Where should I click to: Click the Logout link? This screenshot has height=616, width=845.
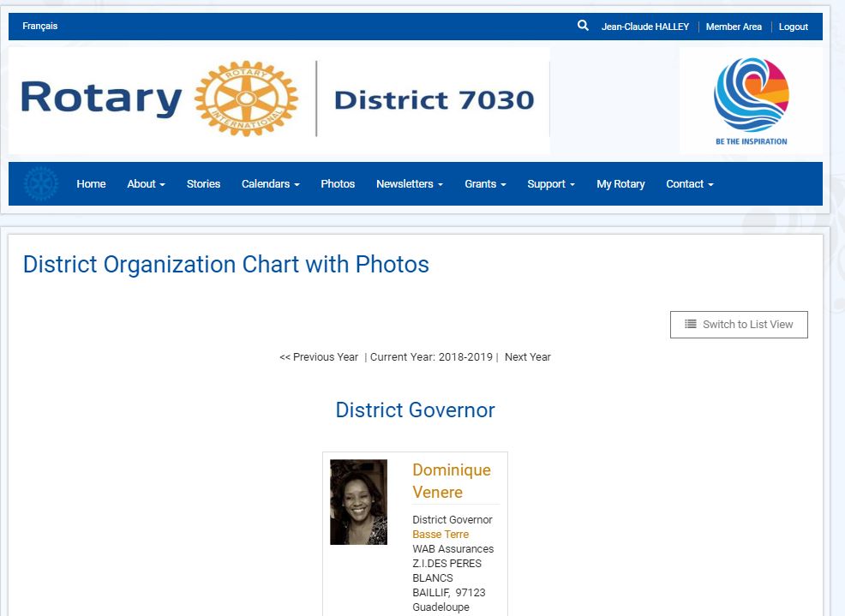(793, 27)
